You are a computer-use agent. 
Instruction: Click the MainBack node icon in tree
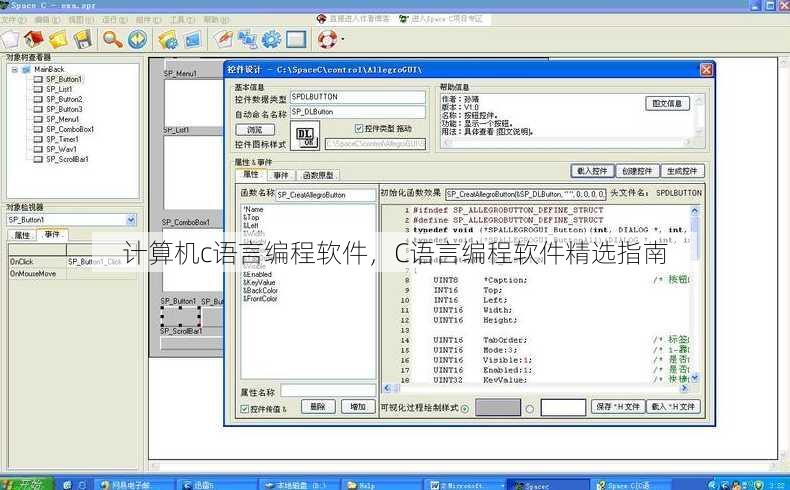[x=26, y=69]
